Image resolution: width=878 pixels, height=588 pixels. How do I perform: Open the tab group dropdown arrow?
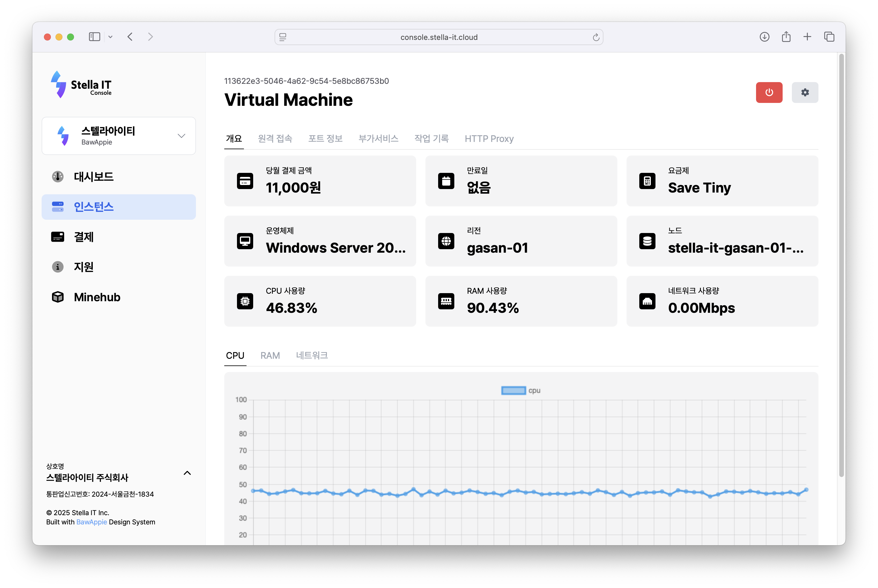point(110,37)
